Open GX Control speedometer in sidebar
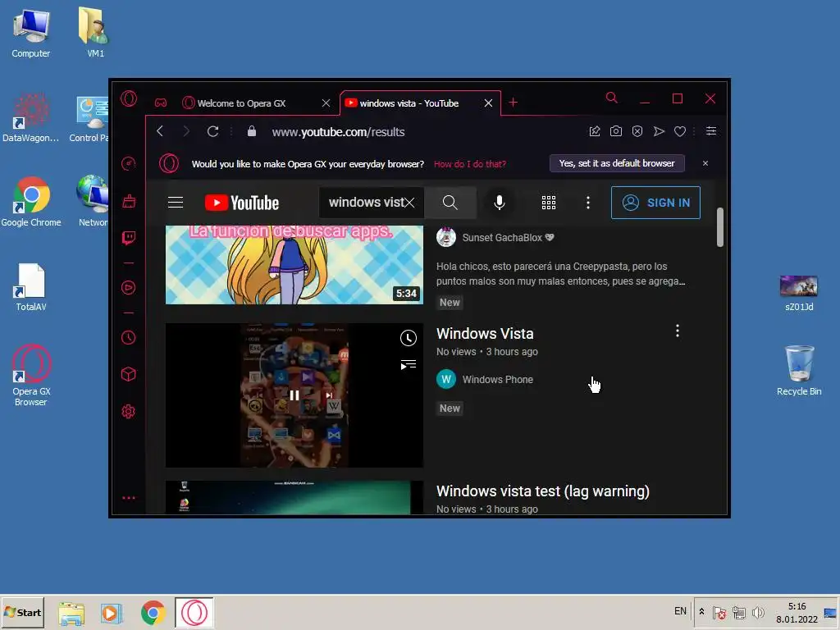The height and width of the screenshot is (630, 840). pyautogui.click(x=129, y=163)
